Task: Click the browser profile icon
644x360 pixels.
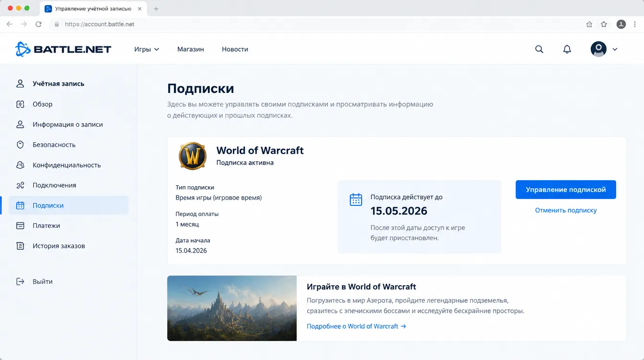Action: click(621, 24)
